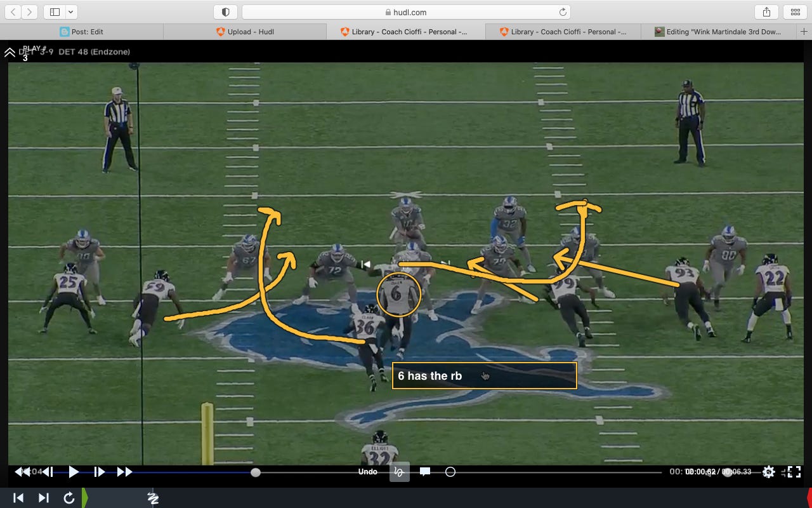Image resolution: width=812 pixels, height=508 pixels.
Task: Step one frame backward
Action: coord(48,472)
